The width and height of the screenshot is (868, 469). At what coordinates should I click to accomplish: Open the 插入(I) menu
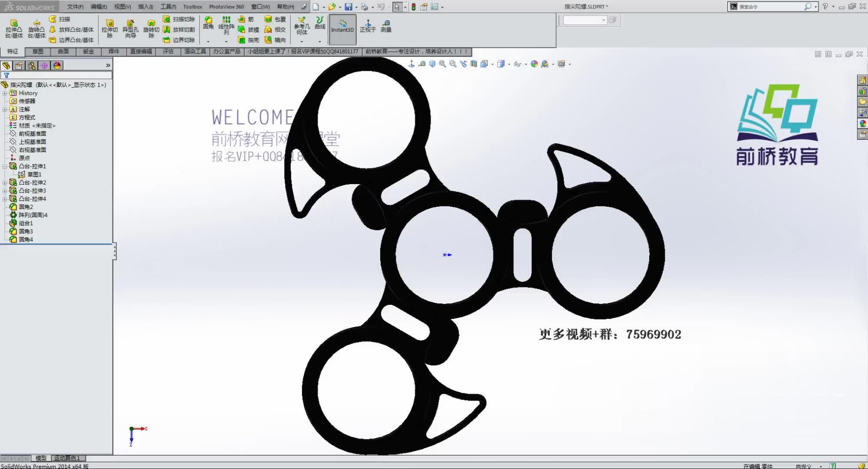(x=145, y=7)
